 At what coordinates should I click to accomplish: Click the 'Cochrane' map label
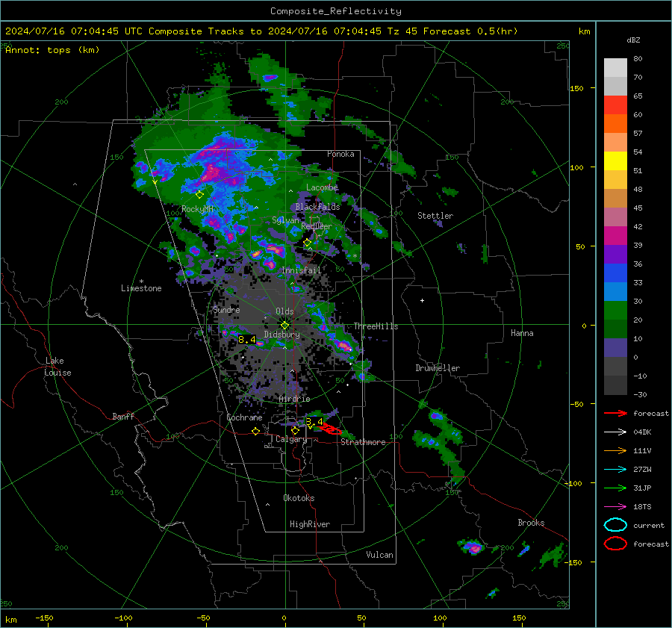click(244, 417)
